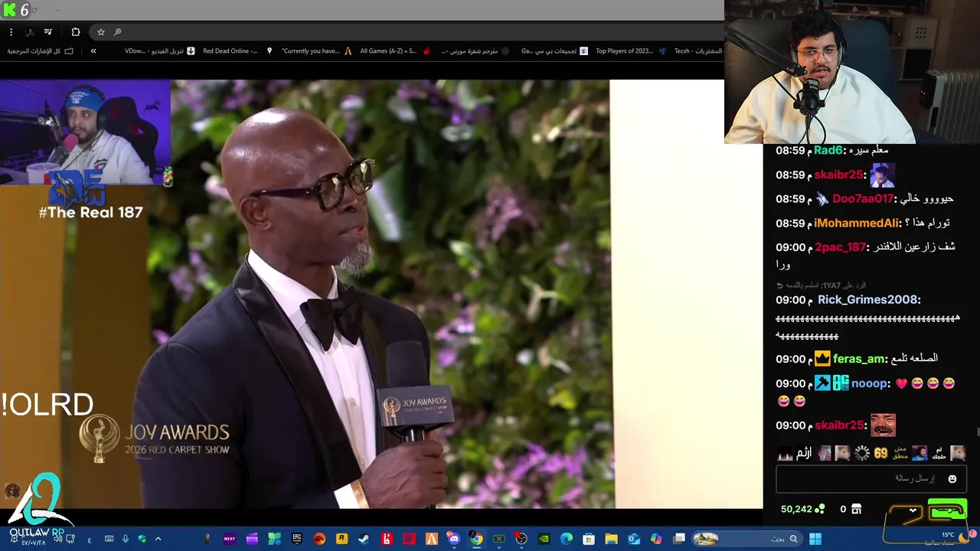This screenshot has width=980, height=551.
Task: Open the Windows Start button
Action: click(x=815, y=539)
